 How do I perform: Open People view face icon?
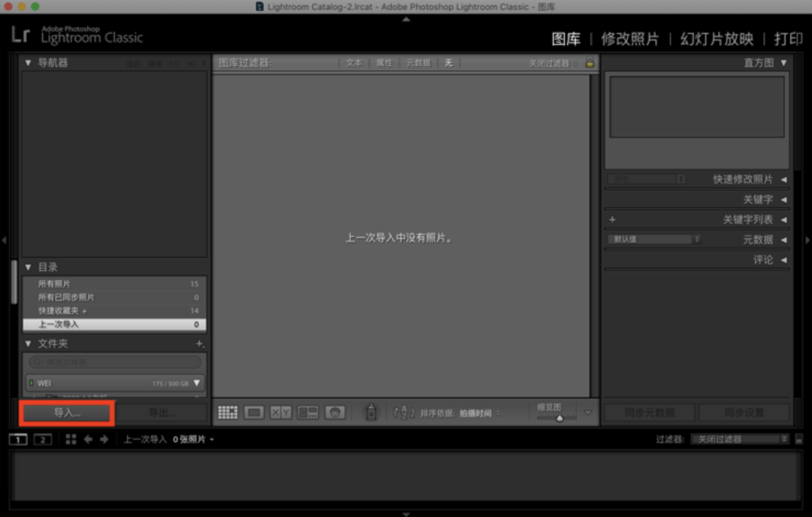click(335, 412)
